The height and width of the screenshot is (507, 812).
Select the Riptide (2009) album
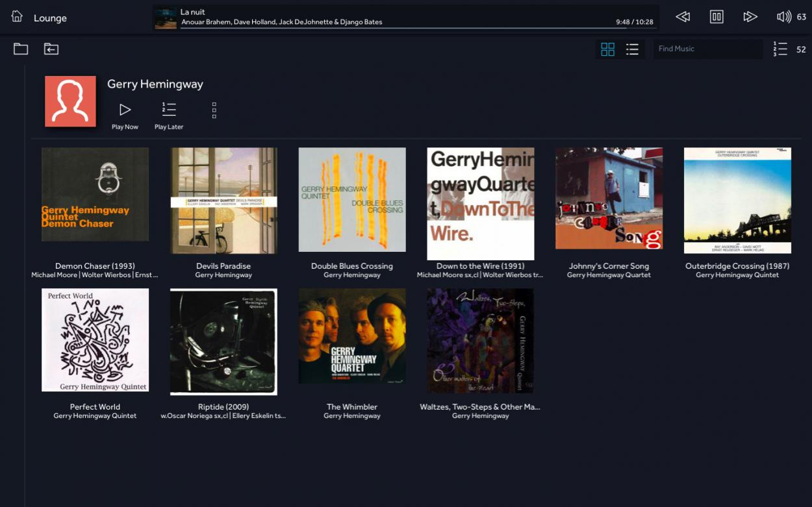(223, 341)
